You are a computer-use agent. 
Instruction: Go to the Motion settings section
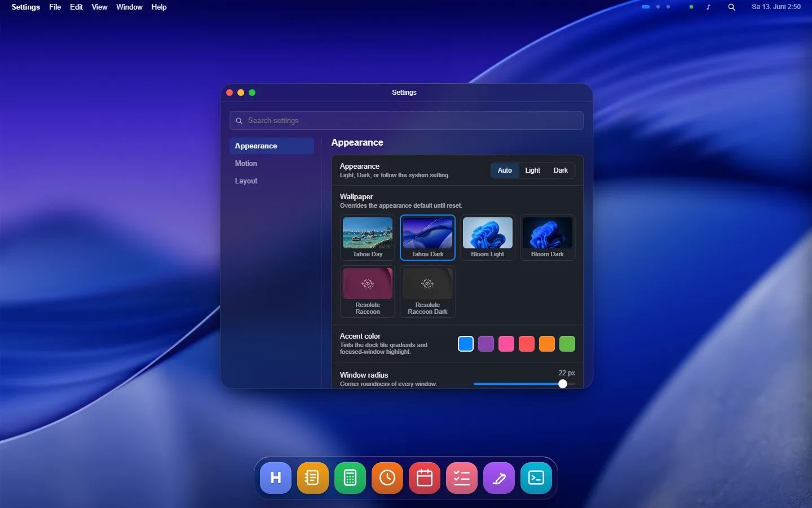pyautogui.click(x=272, y=163)
